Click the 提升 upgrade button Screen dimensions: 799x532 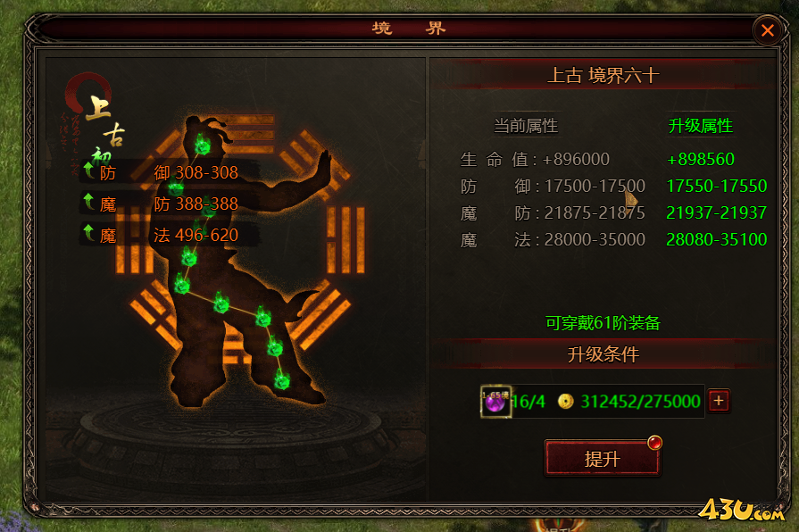coord(603,458)
